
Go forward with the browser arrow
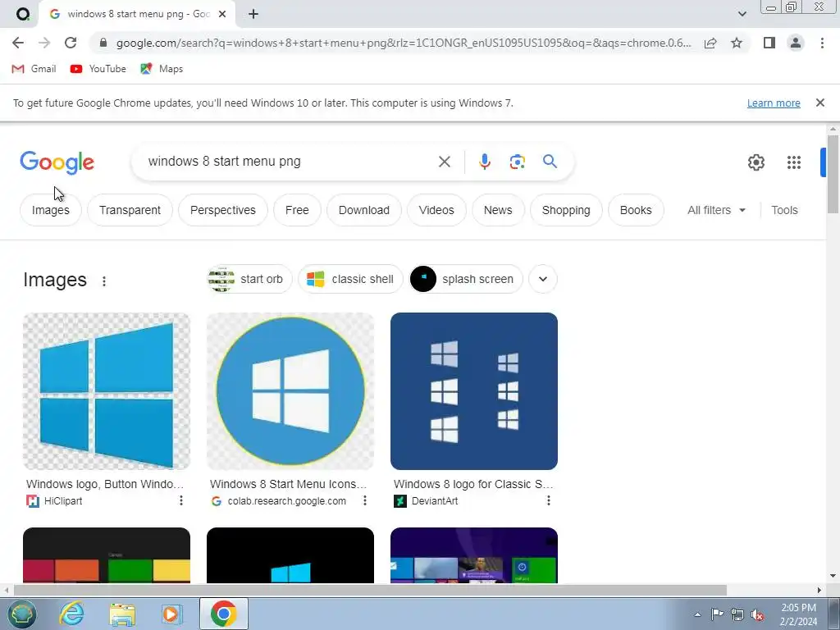pyautogui.click(x=44, y=43)
